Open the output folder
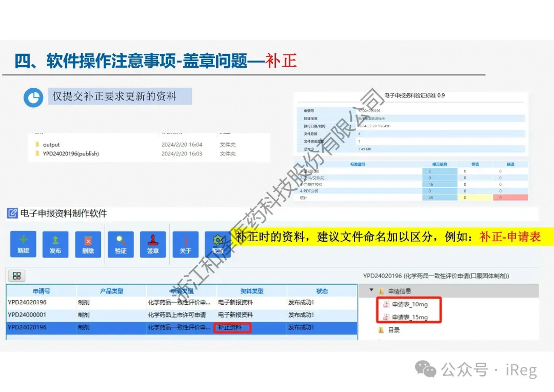The height and width of the screenshot is (392, 554). pos(51,145)
